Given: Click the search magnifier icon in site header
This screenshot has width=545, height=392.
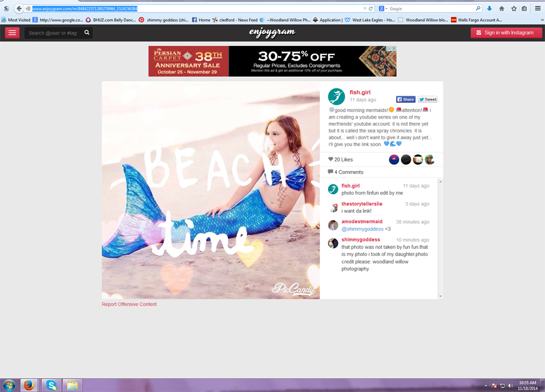Looking at the screenshot, I should pyautogui.click(x=87, y=33).
